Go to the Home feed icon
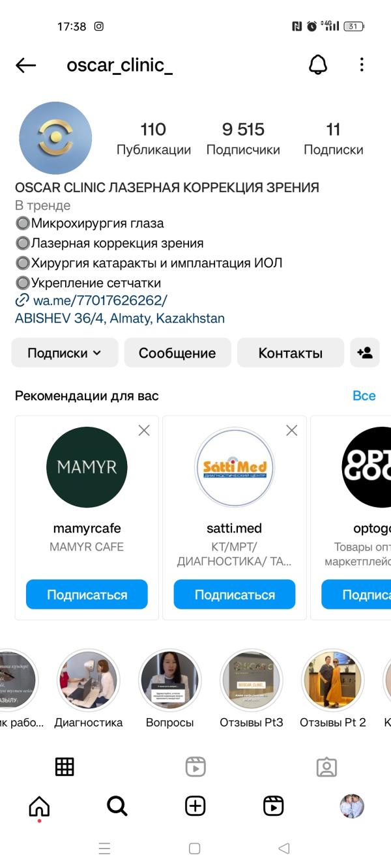 tap(39, 806)
